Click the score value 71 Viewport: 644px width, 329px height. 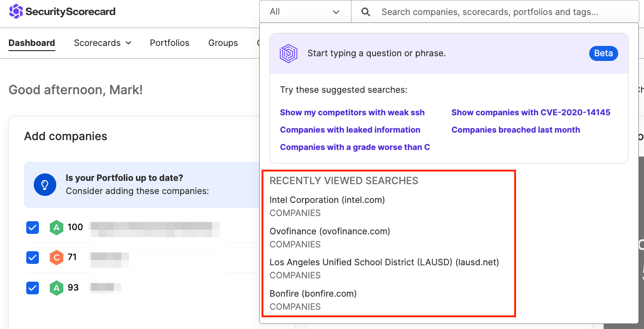72,257
